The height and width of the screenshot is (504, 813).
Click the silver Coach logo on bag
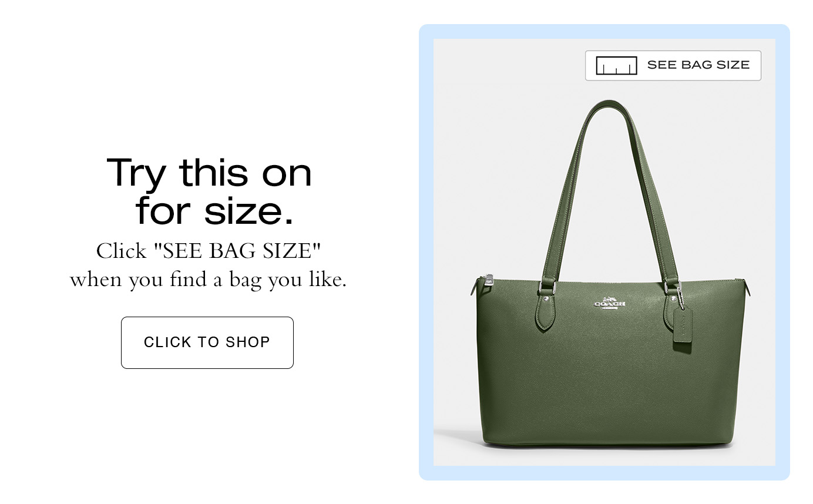(x=610, y=303)
